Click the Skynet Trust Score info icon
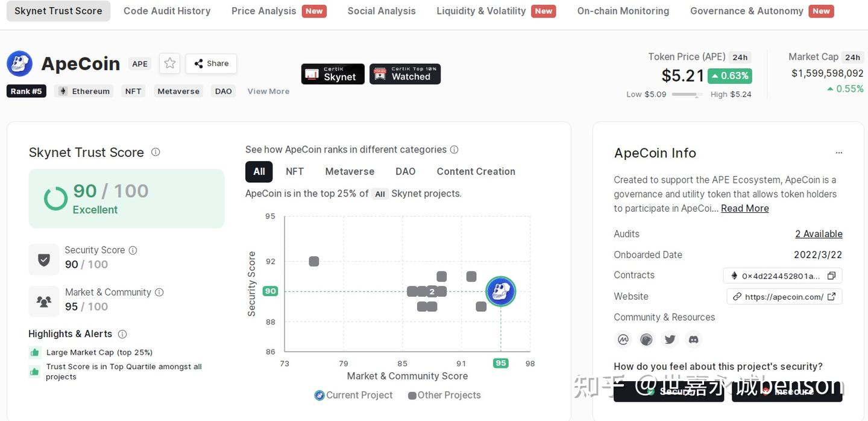Viewport: 868px width, 421px height. [x=156, y=152]
